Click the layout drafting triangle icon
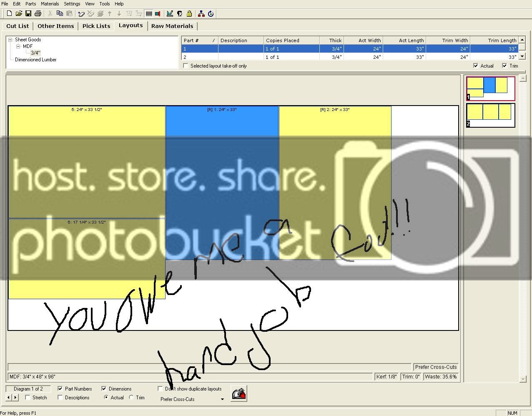The image size is (532, 416). 170,14
